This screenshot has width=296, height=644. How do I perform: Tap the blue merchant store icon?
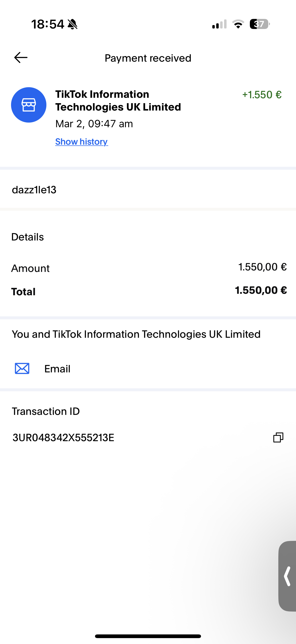tap(29, 105)
